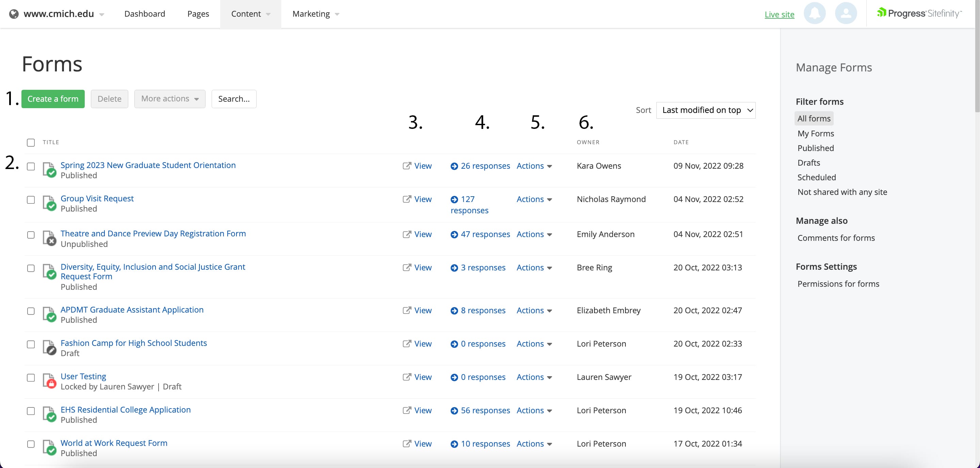Go to the Pages tab
This screenshot has height=468, width=980.
198,14
